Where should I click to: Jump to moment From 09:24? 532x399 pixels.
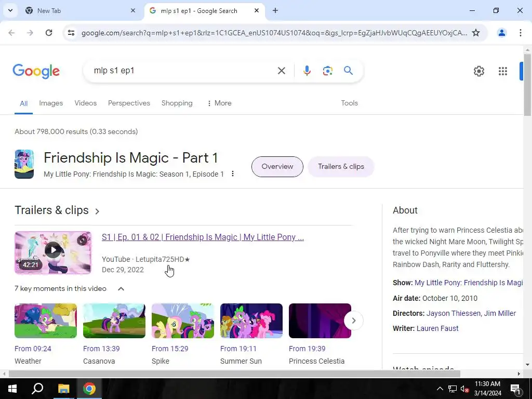(33, 349)
